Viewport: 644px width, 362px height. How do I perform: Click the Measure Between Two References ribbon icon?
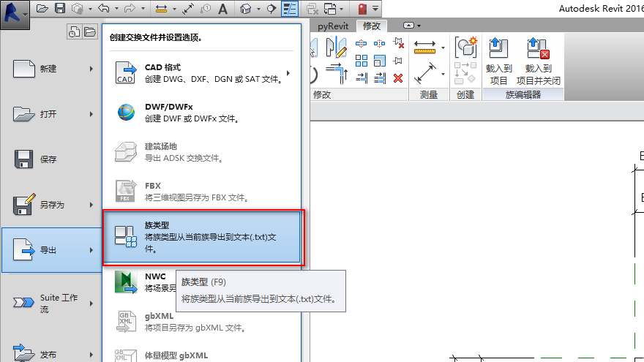pos(424,48)
